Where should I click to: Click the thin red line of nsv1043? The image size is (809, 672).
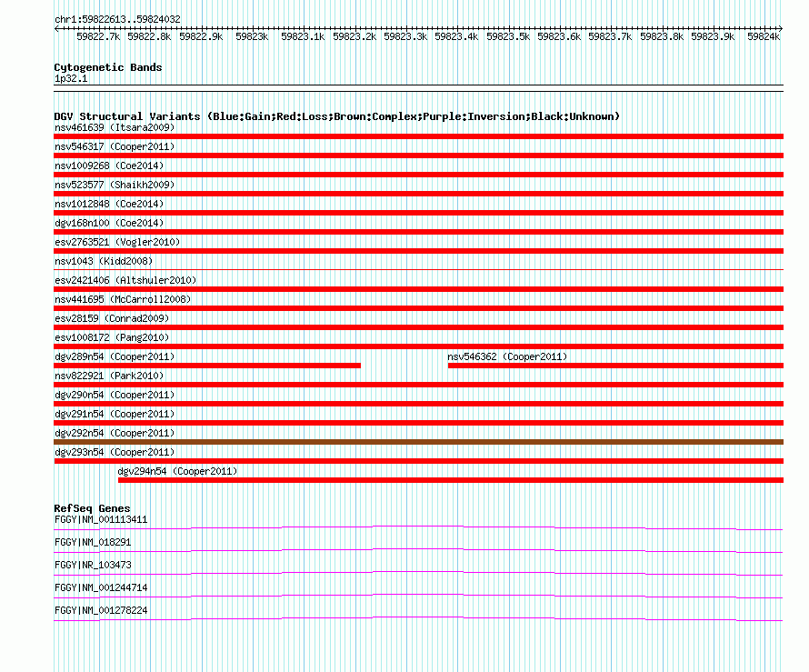pos(418,269)
